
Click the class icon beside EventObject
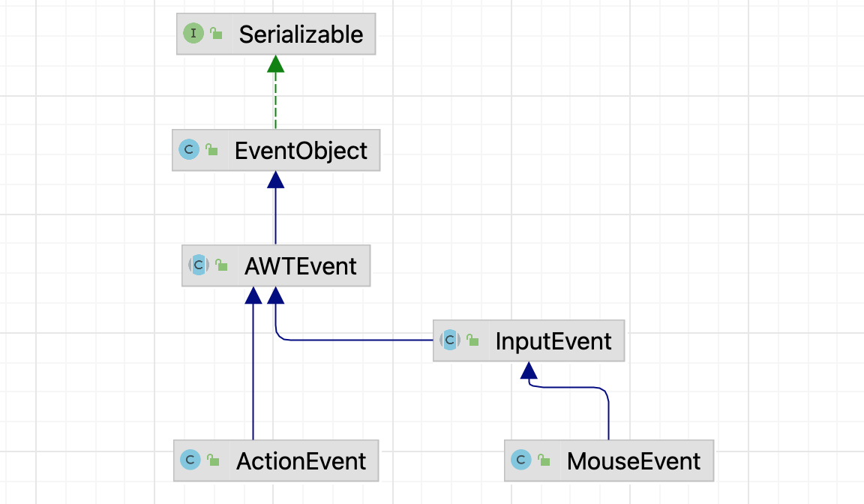188,150
